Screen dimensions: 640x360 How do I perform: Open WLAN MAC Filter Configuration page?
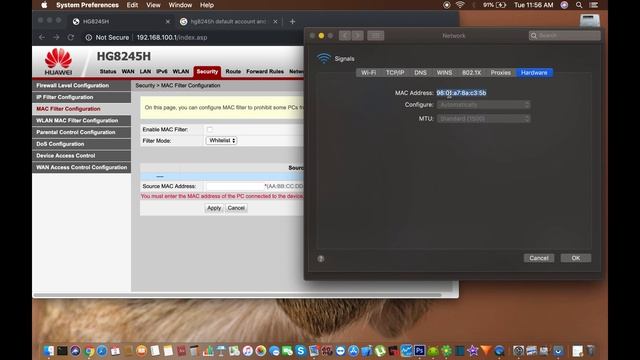pyautogui.click(x=82, y=121)
